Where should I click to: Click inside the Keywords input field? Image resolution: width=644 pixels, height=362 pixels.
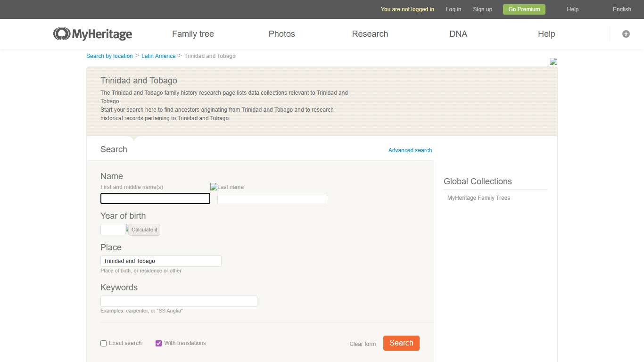coord(178,301)
